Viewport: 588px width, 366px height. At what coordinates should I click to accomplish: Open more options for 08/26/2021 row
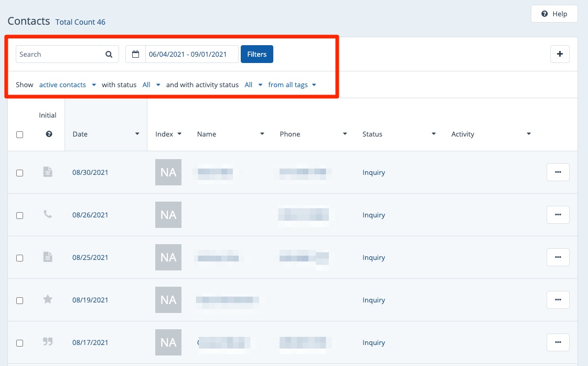(558, 214)
